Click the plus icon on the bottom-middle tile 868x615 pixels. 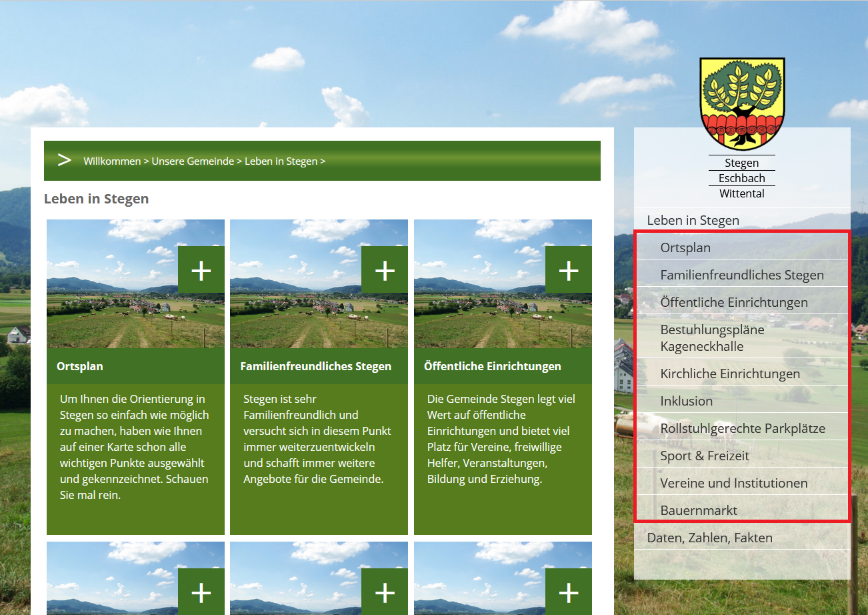coord(384,590)
